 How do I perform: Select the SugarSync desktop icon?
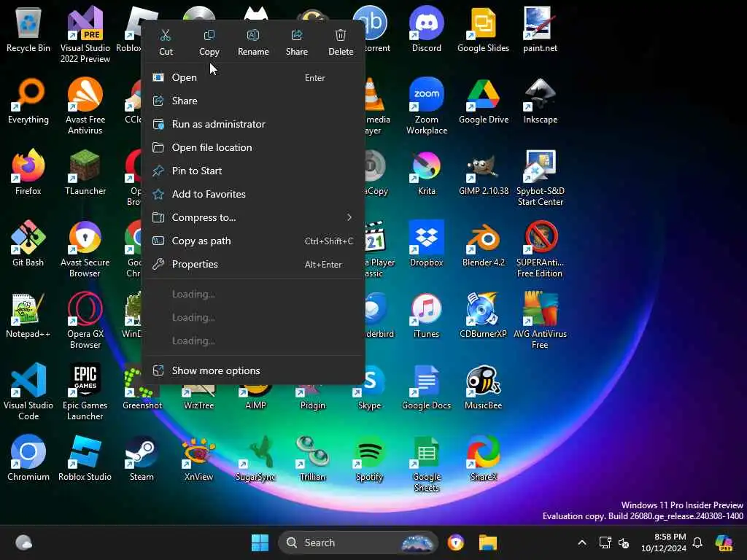coord(255,458)
